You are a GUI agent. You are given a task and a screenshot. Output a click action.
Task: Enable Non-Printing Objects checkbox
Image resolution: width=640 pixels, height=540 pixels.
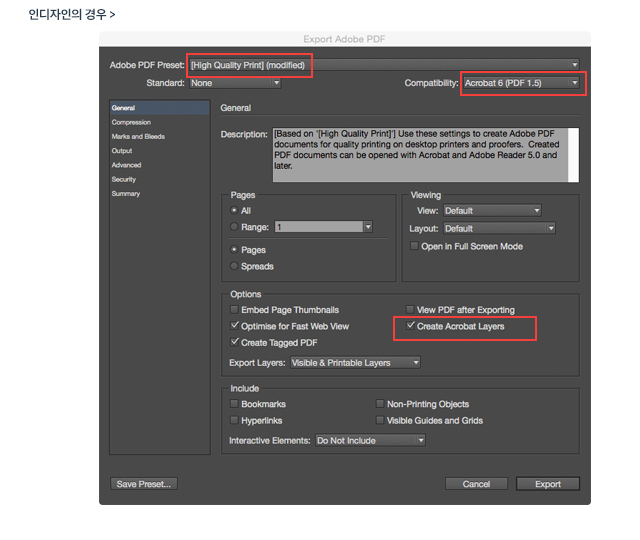(x=380, y=404)
